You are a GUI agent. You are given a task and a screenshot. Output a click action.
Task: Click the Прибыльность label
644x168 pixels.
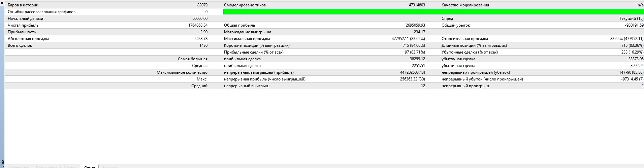(22, 32)
